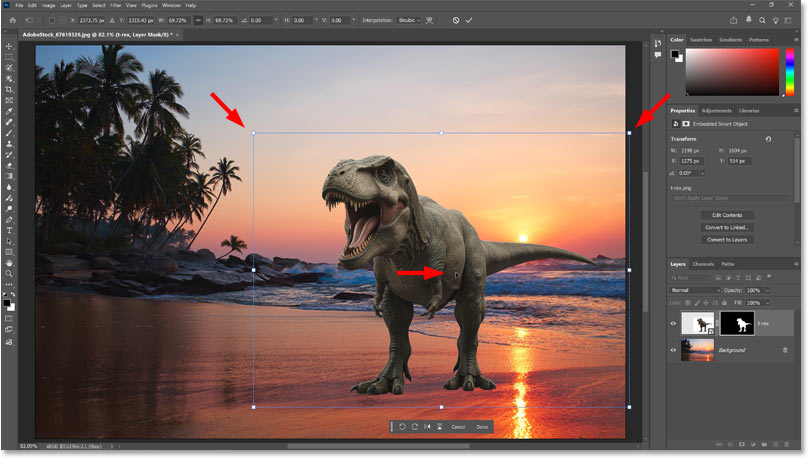This screenshot has width=809, height=459.
Task: Toggle lock position in Layers panel
Action: coord(706,303)
